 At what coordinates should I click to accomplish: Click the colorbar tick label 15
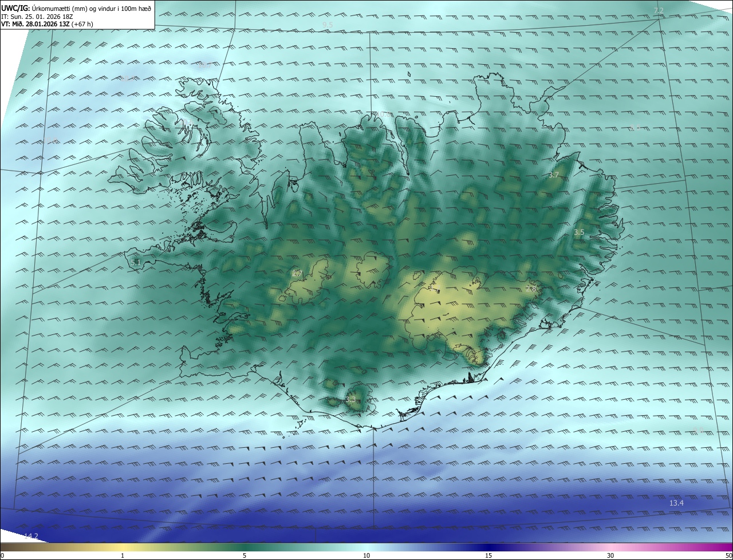coord(488,555)
